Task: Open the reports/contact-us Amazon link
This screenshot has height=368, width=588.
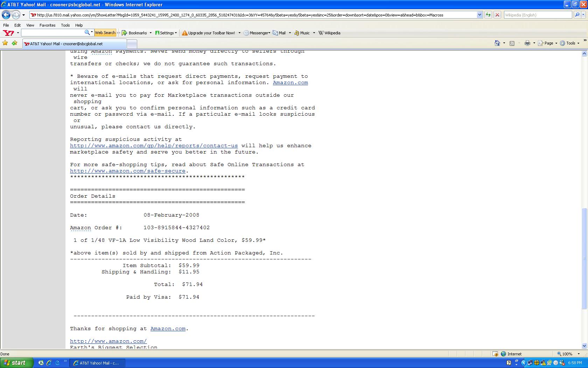Action: coord(154,146)
